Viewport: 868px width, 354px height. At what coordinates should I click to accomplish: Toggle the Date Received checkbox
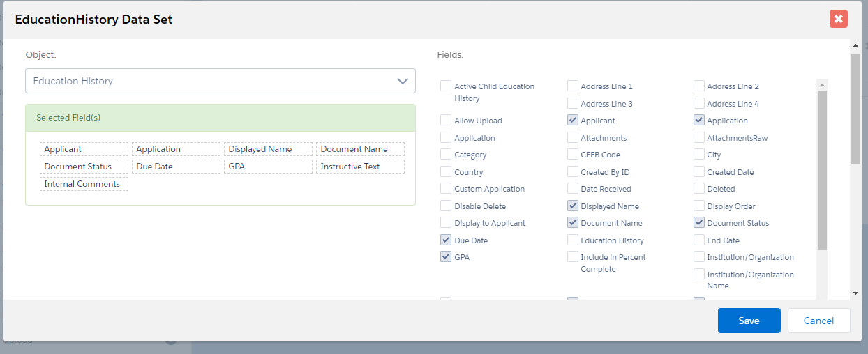[x=572, y=189]
